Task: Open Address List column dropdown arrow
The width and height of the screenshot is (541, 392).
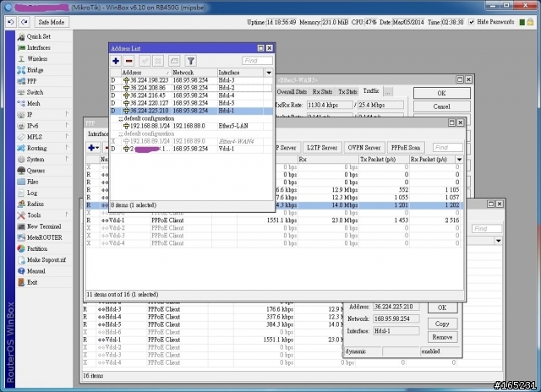Action: [x=269, y=73]
